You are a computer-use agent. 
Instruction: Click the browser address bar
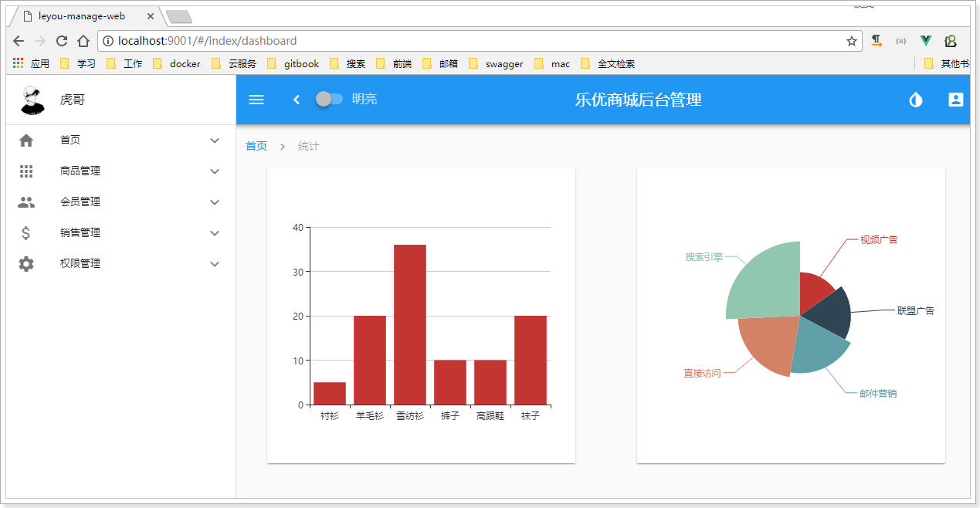click(463, 41)
